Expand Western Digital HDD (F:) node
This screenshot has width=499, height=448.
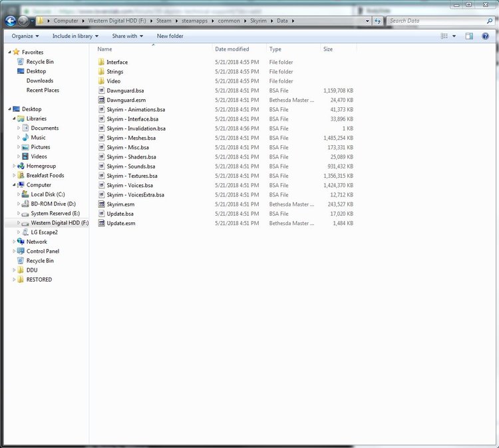click(19, 222)
